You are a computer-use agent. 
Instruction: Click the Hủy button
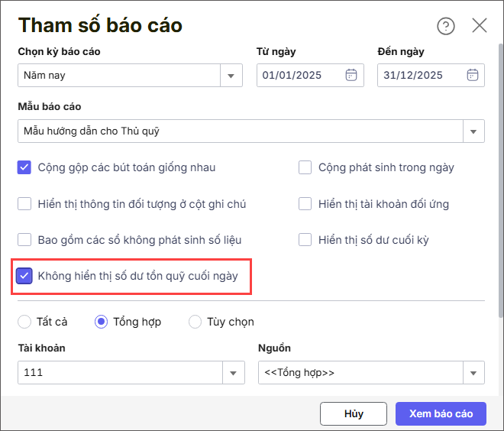(x=354, y=413)
